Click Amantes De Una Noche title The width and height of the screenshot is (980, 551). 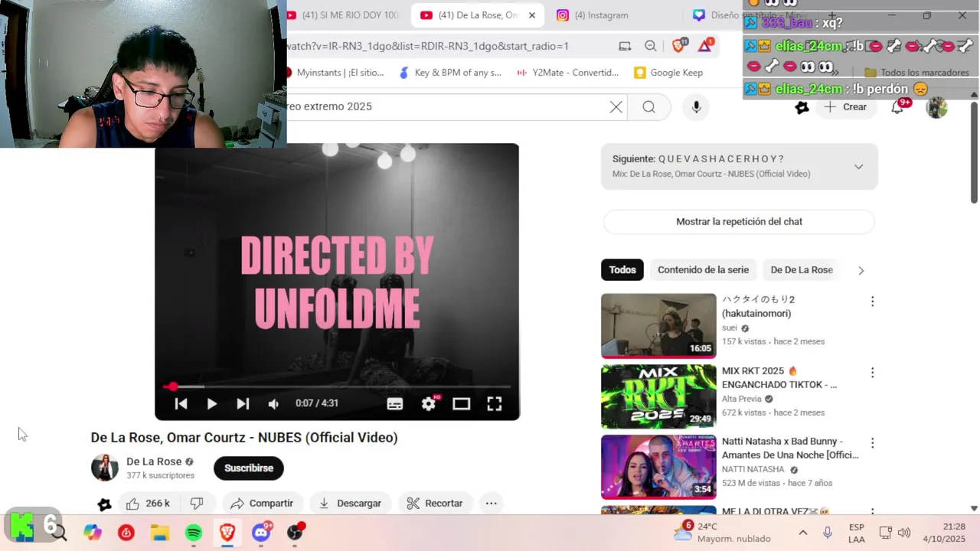tap(790, 448)
